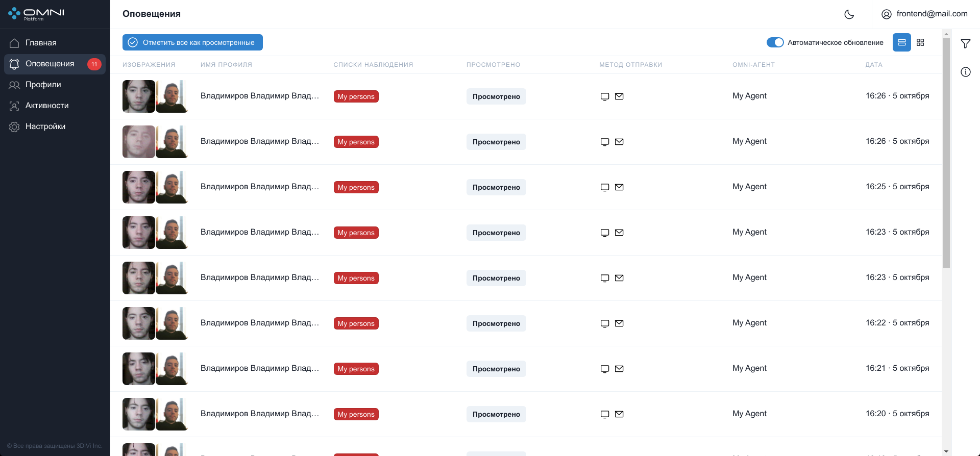980x456 pixels.
Task: Click Просмотрено in the 16:22 row
Action: coord(496,323)
